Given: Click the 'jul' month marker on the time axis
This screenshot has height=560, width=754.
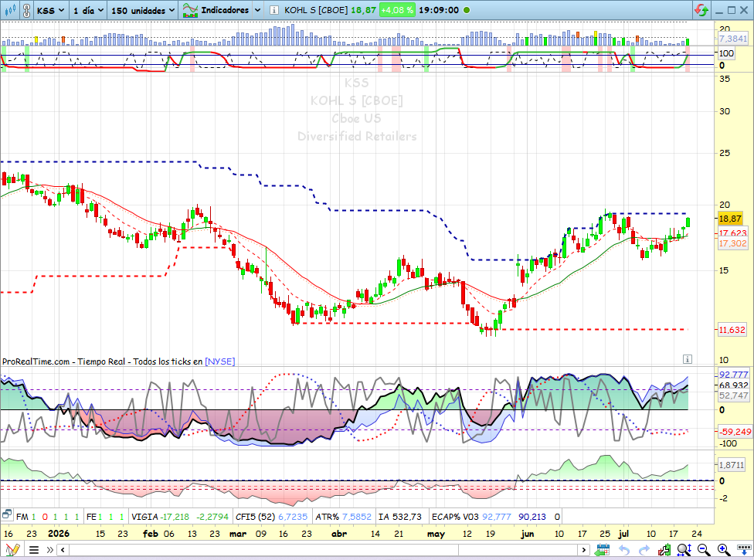Looking at the screenshot, I should point(623,534).
